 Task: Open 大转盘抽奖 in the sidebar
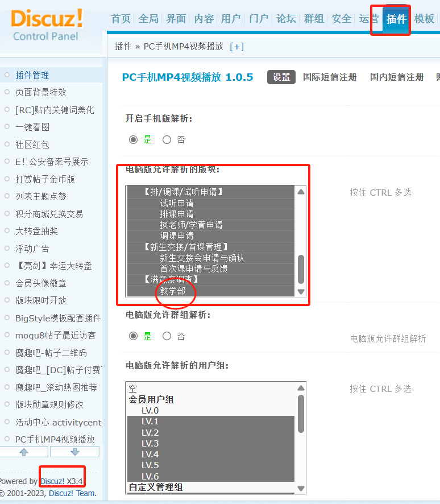point(36,231)
